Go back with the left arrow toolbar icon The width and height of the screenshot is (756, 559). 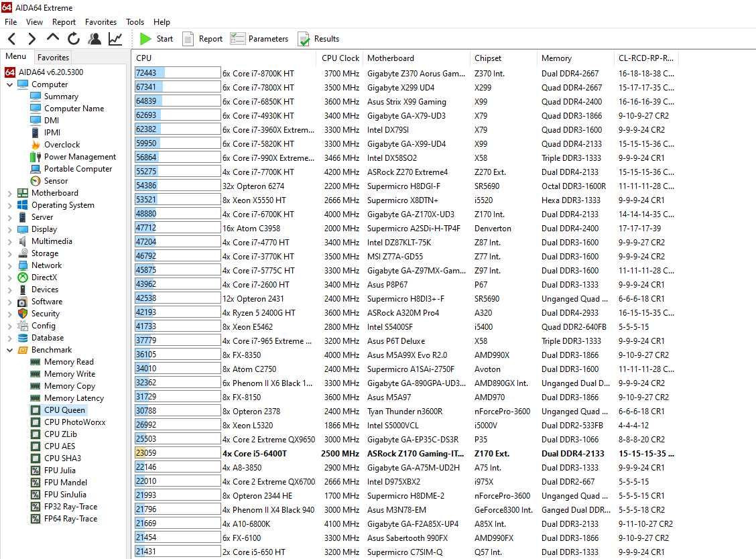pos(13,39)
